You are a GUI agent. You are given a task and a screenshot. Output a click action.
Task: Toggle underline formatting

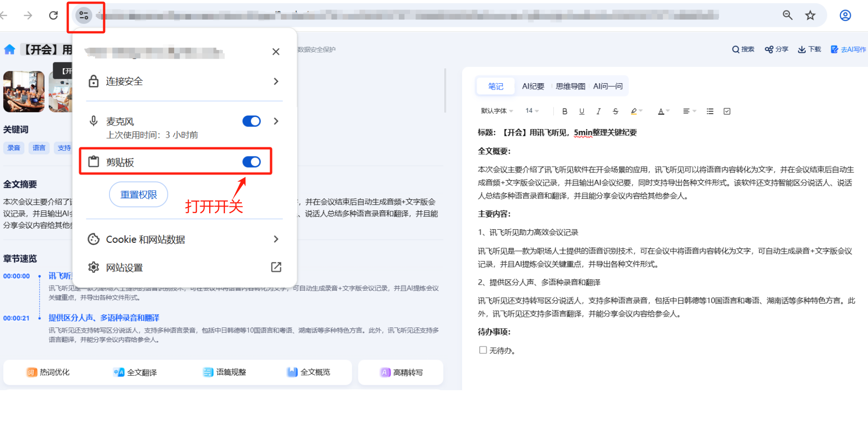click(582, 111)
